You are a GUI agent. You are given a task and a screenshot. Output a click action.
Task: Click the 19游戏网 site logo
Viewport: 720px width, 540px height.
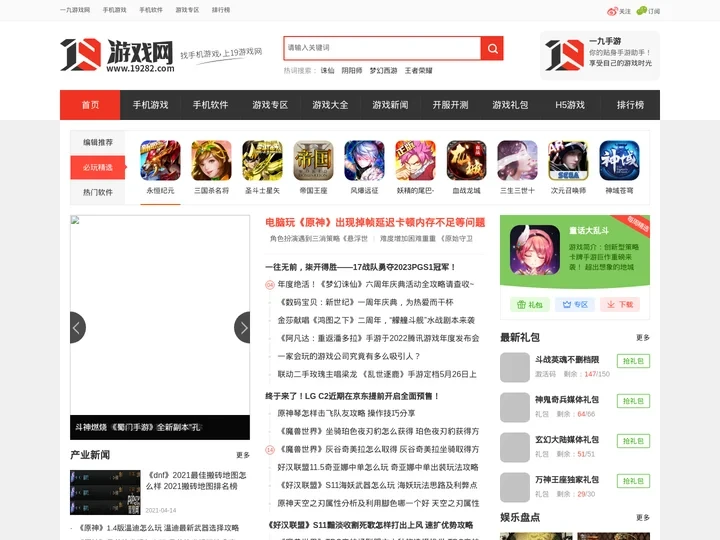click(x=118, y=55)
